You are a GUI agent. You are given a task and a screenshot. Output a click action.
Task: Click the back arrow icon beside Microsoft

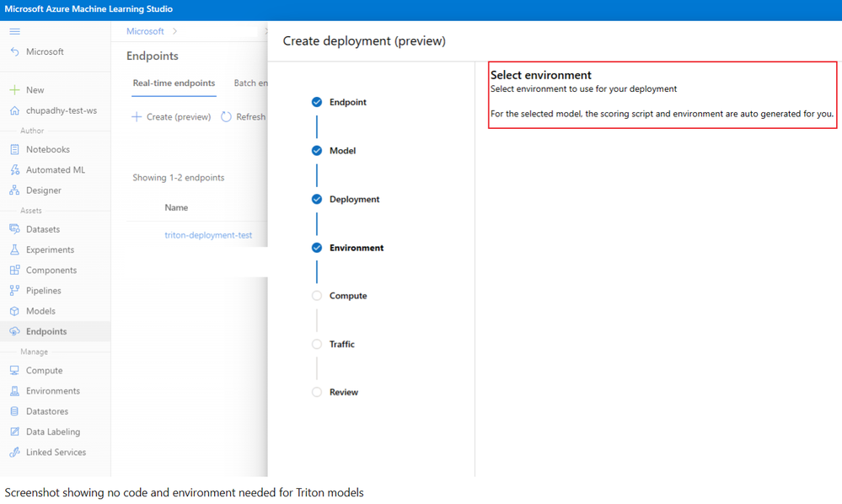pos(14,51)
